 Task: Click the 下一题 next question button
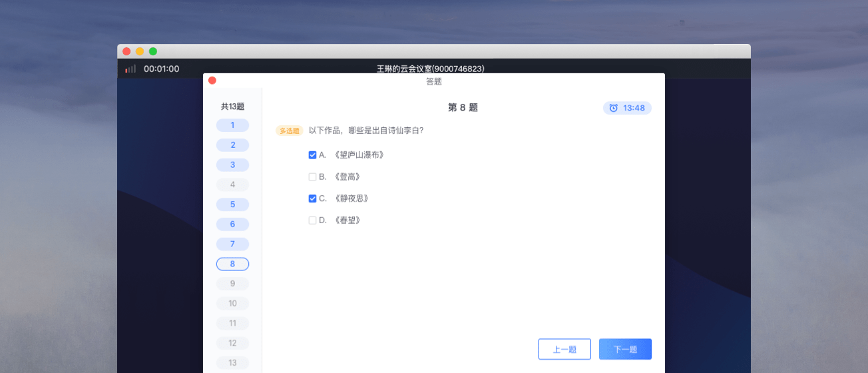coord(625,349)
